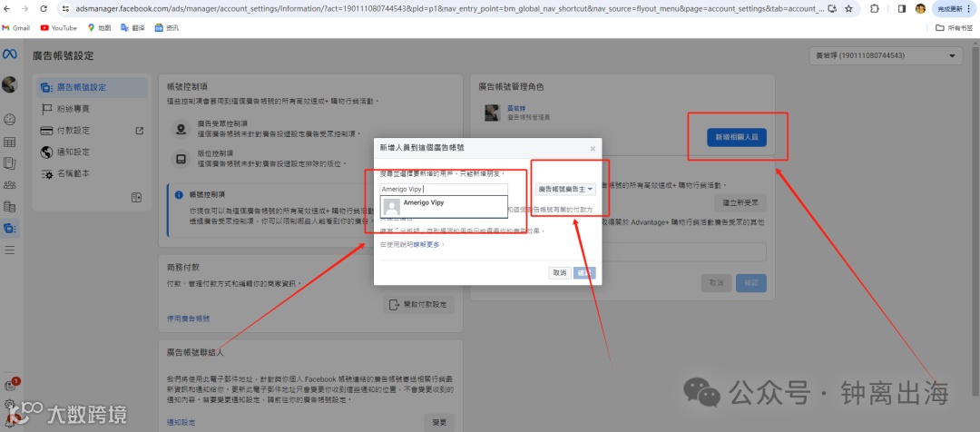Open the YouTube bookmark
This screenshot has height=432, width=980.
point(59,28)
